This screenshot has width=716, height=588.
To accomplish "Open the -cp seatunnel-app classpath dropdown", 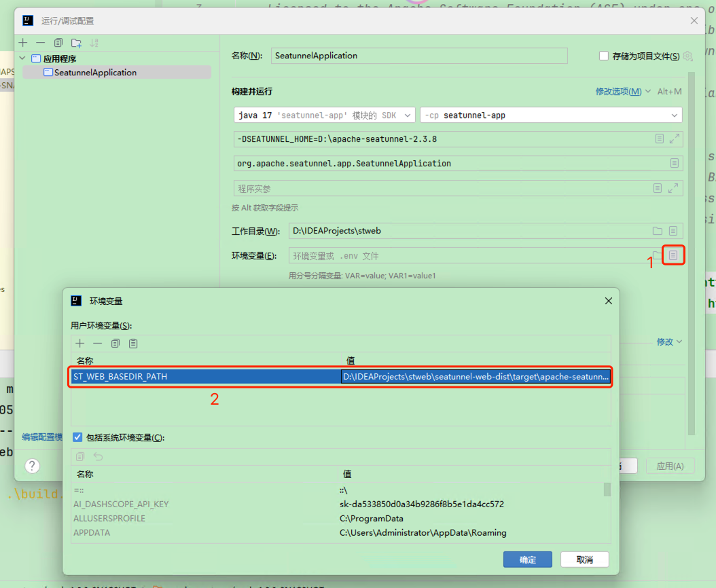I will point(551,115).
